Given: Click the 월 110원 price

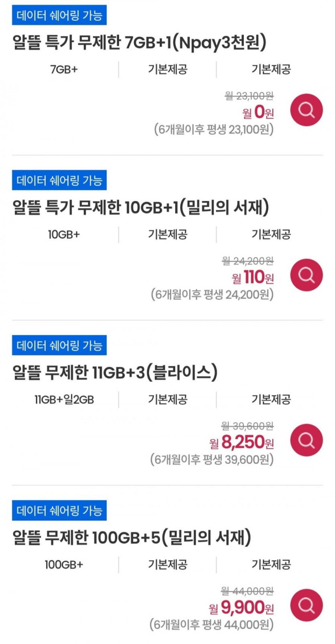Looking at the screenshot, I should click(x=253, y=277).
